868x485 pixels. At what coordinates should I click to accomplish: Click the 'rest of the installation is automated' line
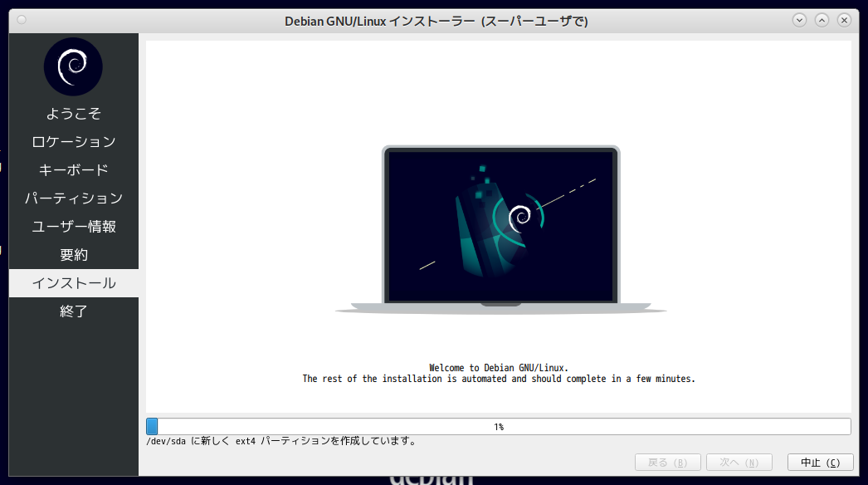click(499, 380)
